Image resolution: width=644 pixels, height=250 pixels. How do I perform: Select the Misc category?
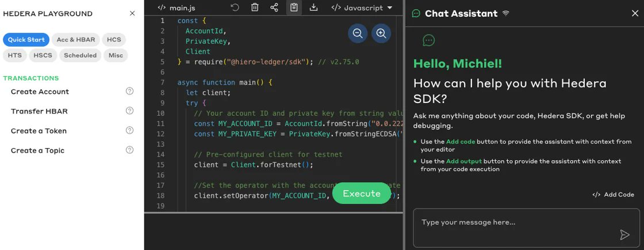tap(116, 55)
